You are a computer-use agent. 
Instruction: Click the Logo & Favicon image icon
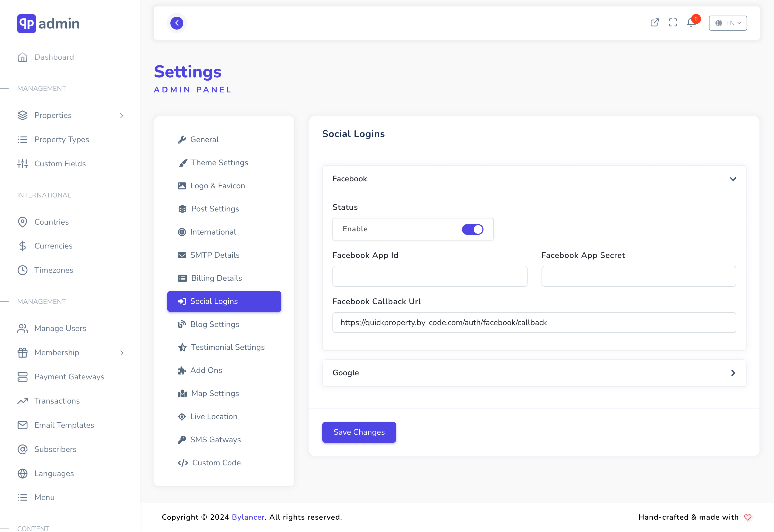pos(182,186)
